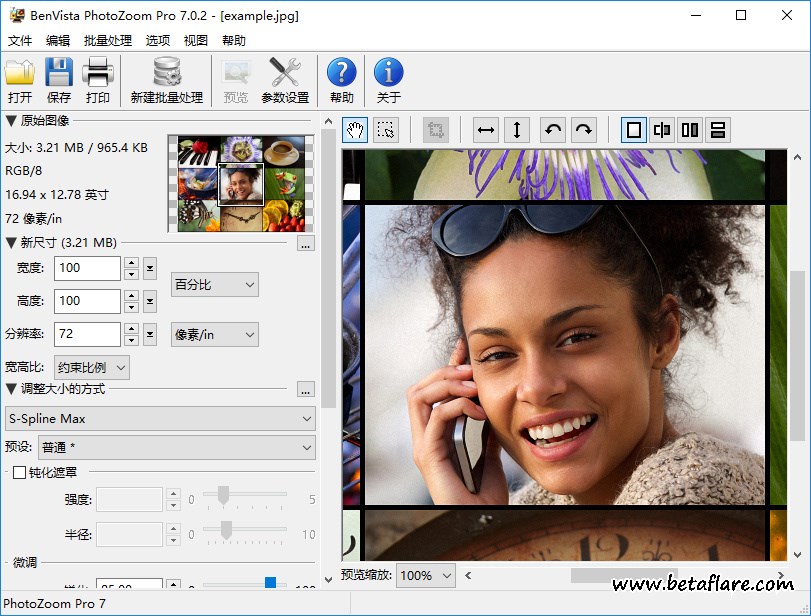The width and height of the screenshot is (811, 616).
Task: Click the width 宽度 input field
Action: [x=87, y=268]
